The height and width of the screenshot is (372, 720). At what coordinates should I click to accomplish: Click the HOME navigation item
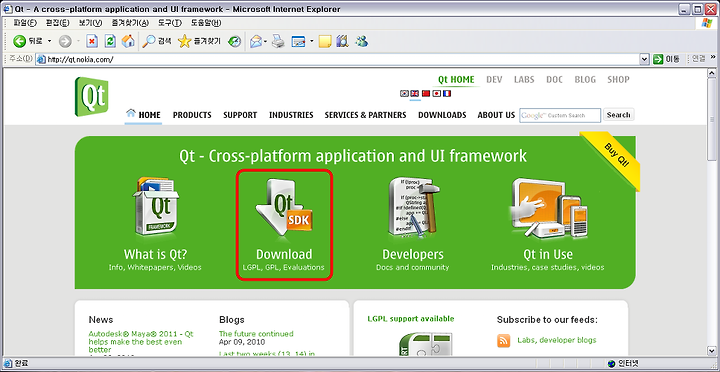point(144,115)
